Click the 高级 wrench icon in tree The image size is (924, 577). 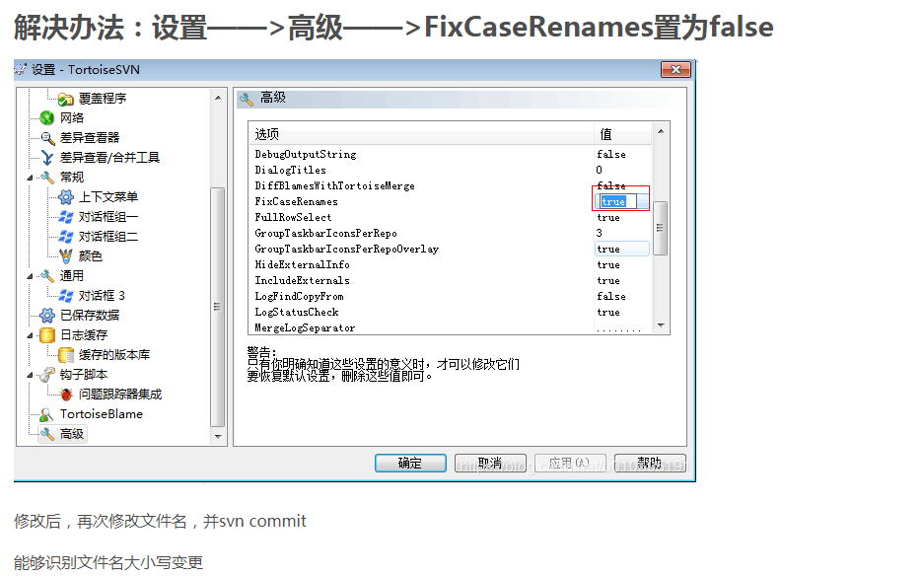pos(47,434)
